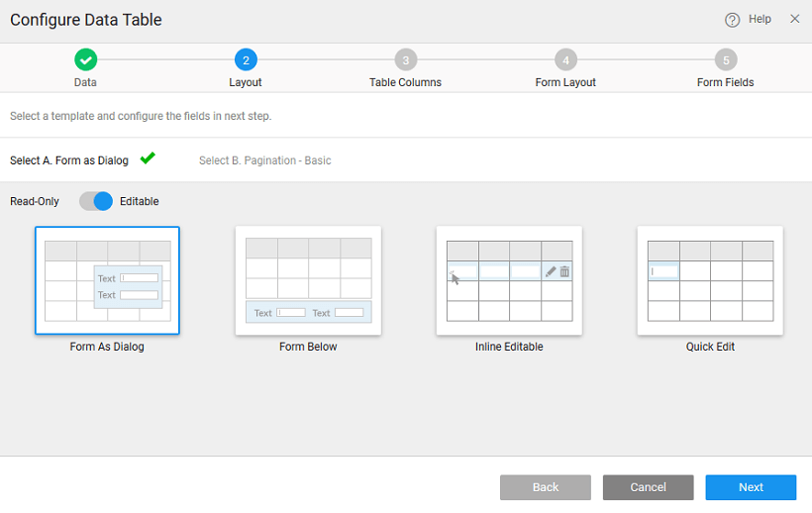Go to step 4 Form Layout

click(565, 60)
